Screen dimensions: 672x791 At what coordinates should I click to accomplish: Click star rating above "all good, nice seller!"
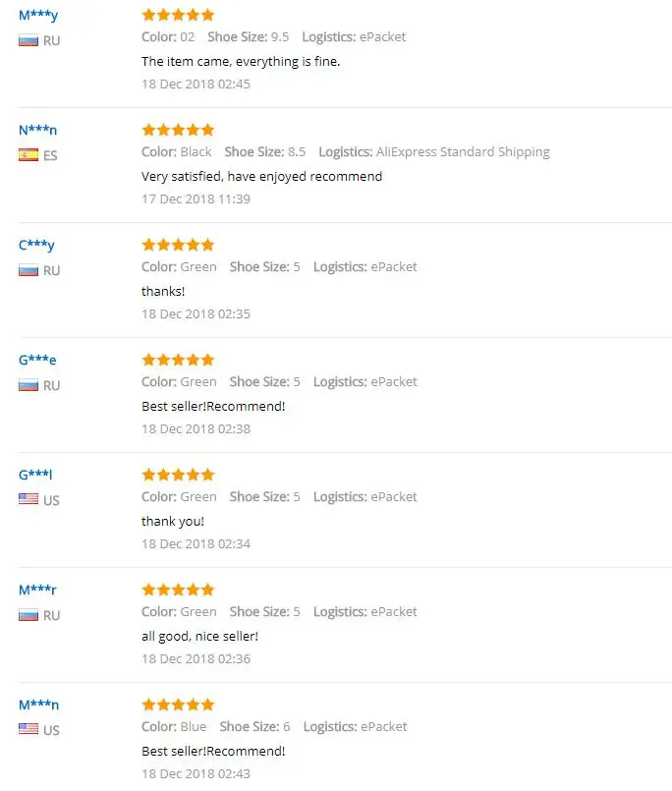(178, 590)
